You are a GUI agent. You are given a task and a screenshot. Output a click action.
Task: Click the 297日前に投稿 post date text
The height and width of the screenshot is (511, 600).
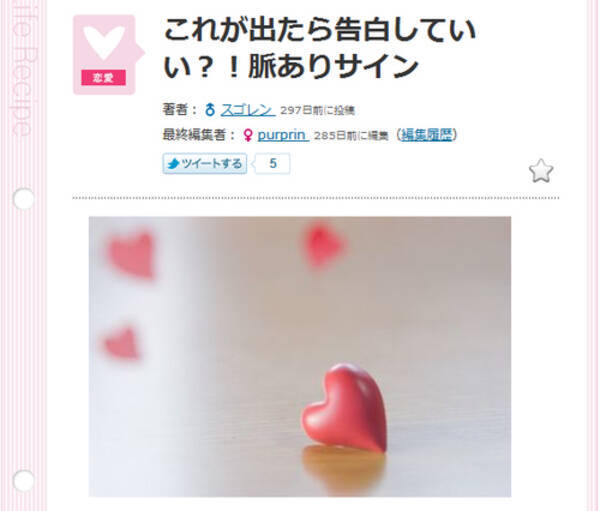tap(318, 111)
